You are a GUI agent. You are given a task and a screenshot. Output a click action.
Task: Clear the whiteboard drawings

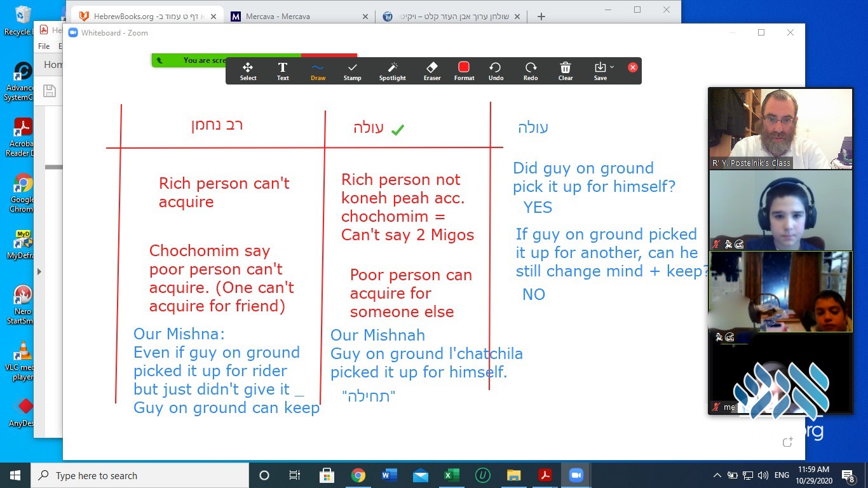tap(566, 71)
